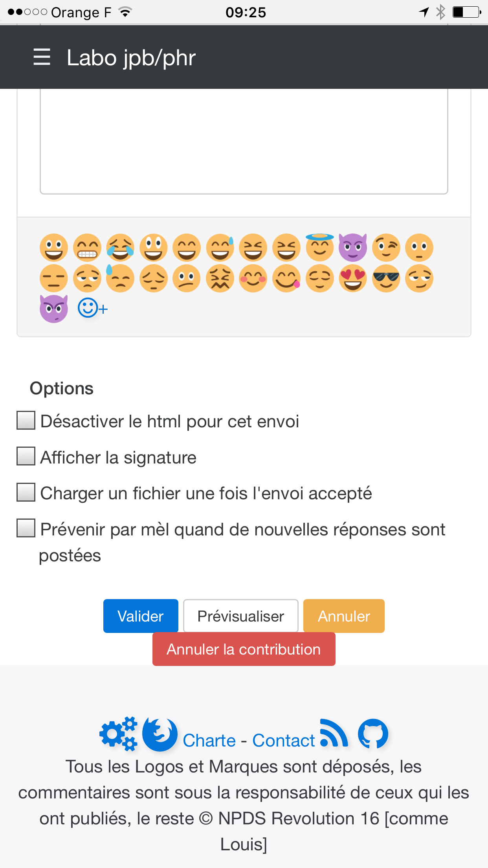Toggle Prévenir par mèl notification checkbox

click(x=26, y=528)
